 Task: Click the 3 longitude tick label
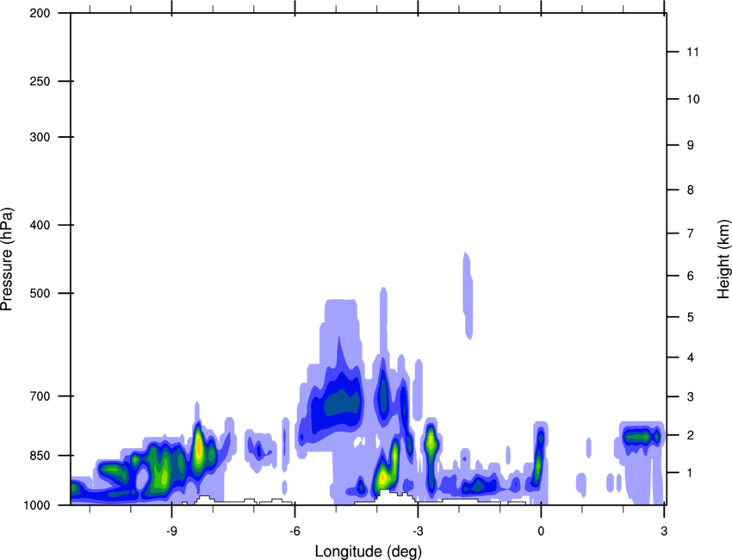coord(664,531)
